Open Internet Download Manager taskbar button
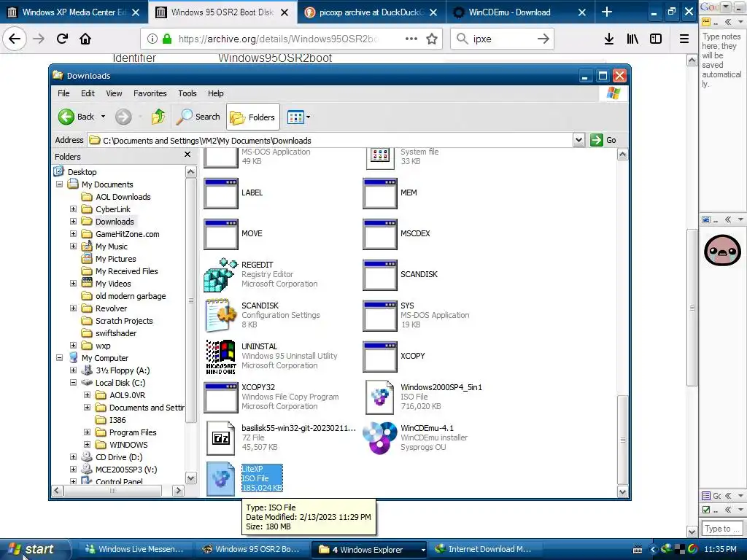Image resolution: width=747 pixels, height=560 pixels. (484, 549)
